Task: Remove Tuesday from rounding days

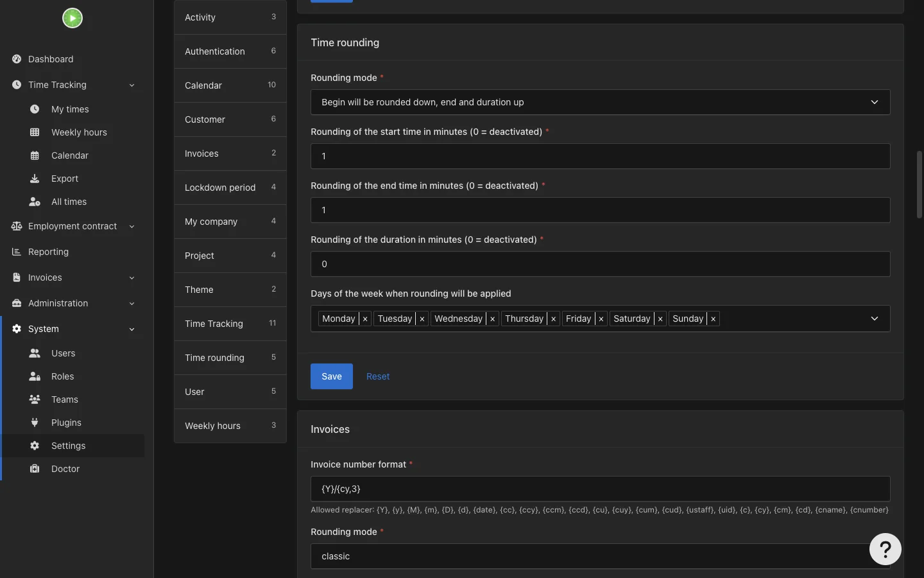Action: coord(422,319)
